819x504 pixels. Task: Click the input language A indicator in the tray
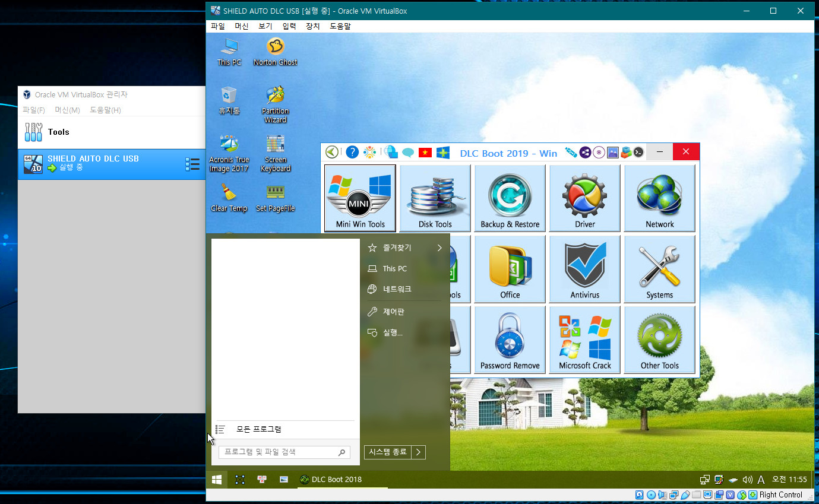pos(761,480)
